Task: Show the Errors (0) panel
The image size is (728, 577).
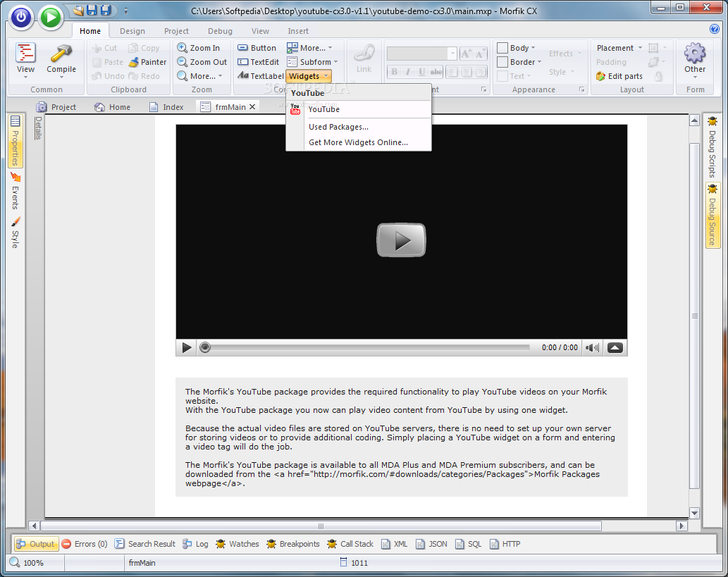Action: (x=85, y=544)
